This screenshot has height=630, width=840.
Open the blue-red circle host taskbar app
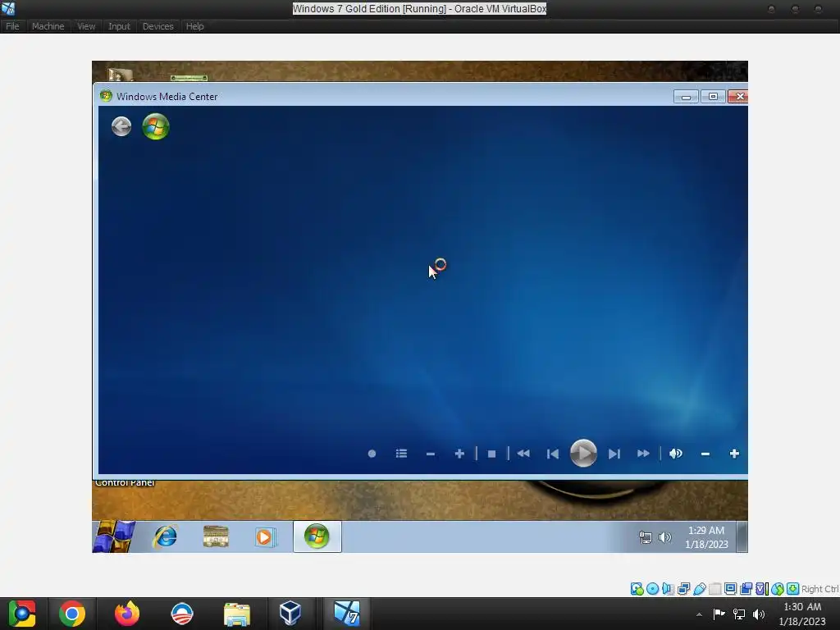(x=182, y=614)
